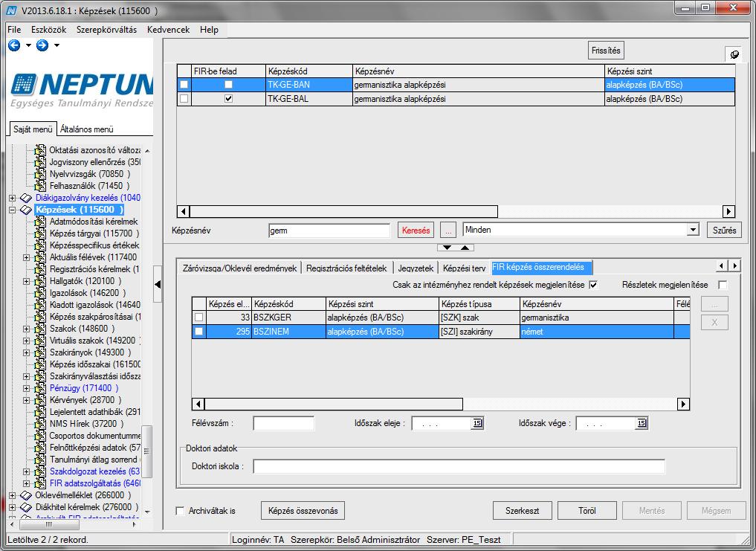Click the Doktori iskola input field
Image resolution: width=756 pixels, height=551 pixels.
[459, 466]
